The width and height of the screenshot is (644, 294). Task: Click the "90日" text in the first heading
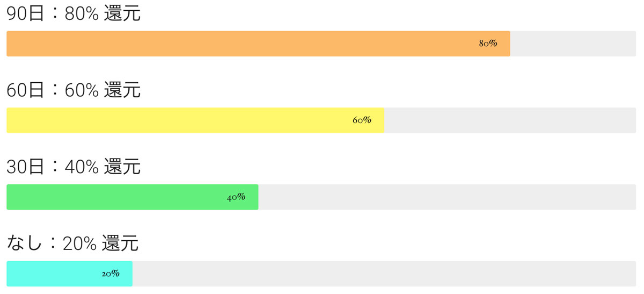tap(25, 14)
